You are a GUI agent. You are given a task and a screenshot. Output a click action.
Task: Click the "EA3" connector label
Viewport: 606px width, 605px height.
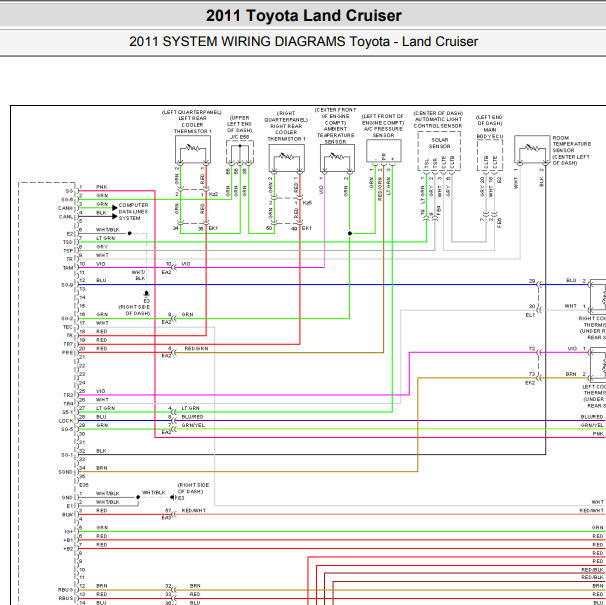(x=166, y=518)
